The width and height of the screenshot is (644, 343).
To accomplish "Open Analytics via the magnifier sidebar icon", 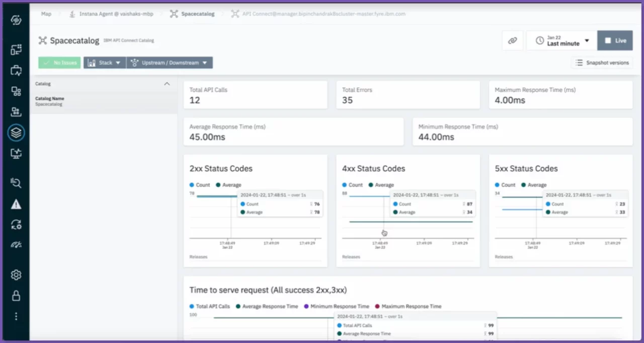I will (x=16, y=183).
